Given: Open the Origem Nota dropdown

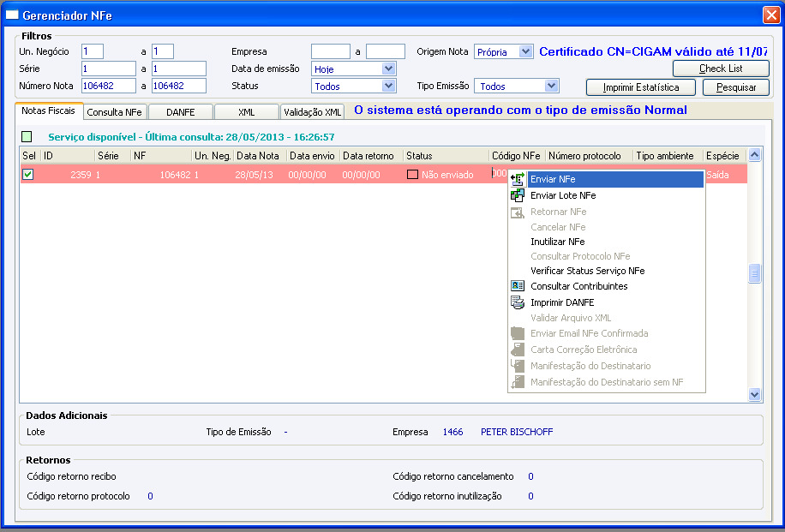Looking at the screenshot, I should 525,51.
